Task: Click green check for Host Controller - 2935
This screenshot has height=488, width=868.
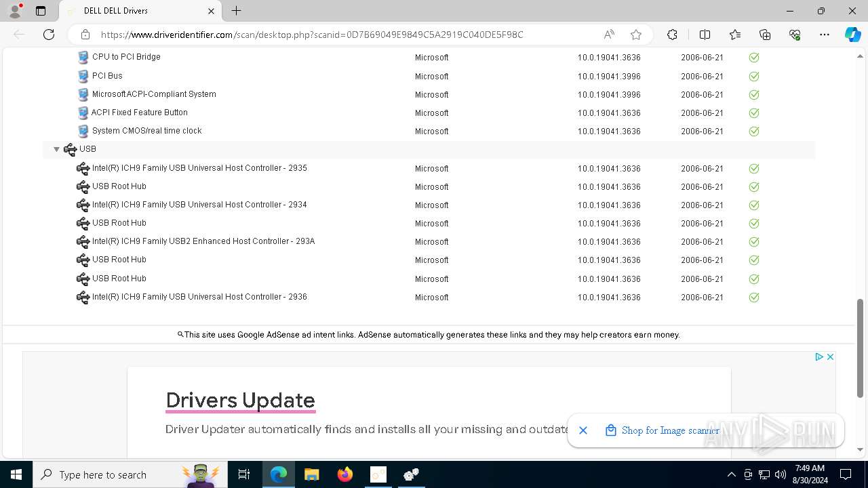Action: 754,169
